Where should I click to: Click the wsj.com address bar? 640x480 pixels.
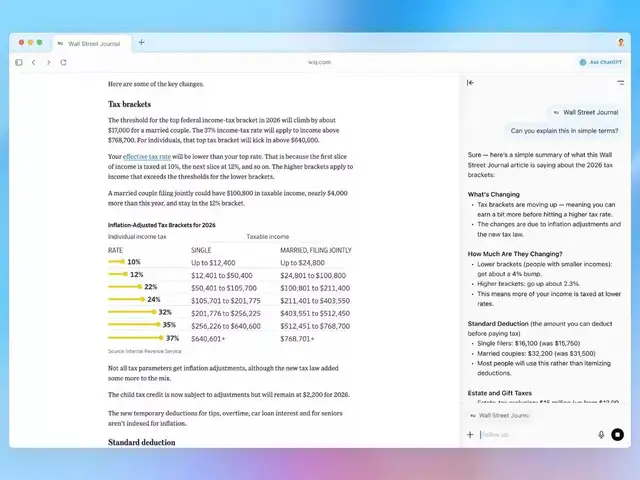click(x=319, y=62)
